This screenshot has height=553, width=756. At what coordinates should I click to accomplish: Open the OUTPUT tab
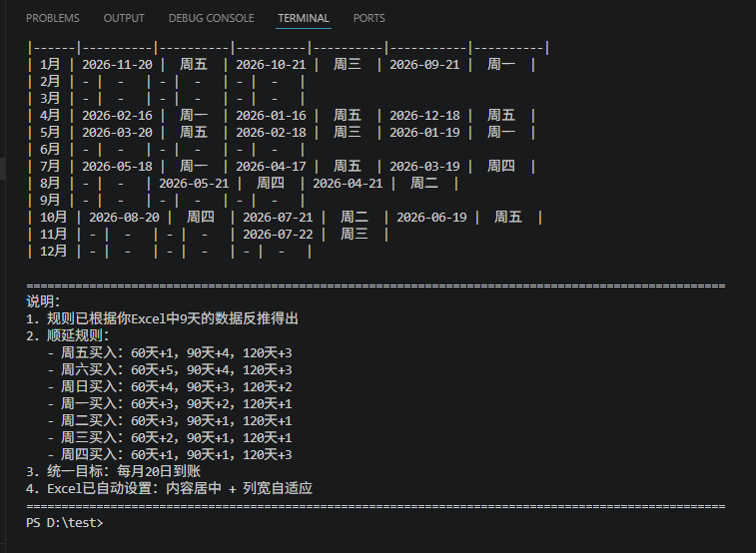pos(124,18)
